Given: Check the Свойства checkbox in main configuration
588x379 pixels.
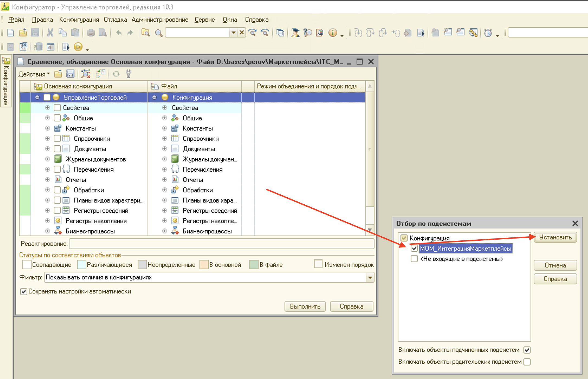Looking at the screenshot, I should pyautogui.click(x=57, y=107).
